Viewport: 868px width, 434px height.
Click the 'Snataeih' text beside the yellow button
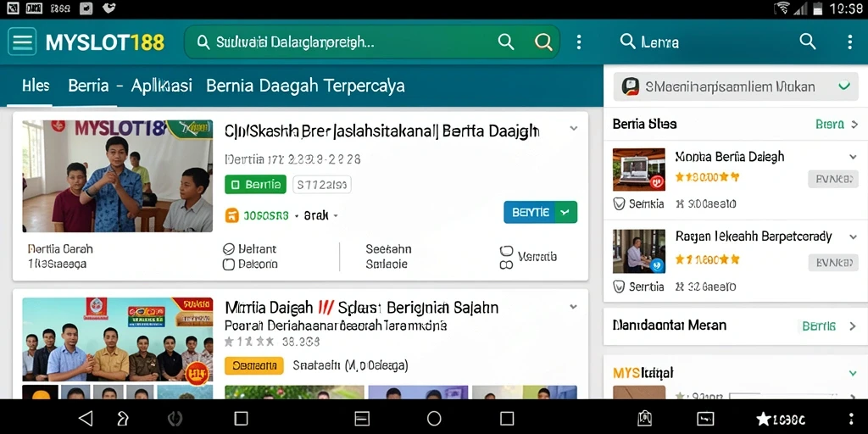click(350, 365)
